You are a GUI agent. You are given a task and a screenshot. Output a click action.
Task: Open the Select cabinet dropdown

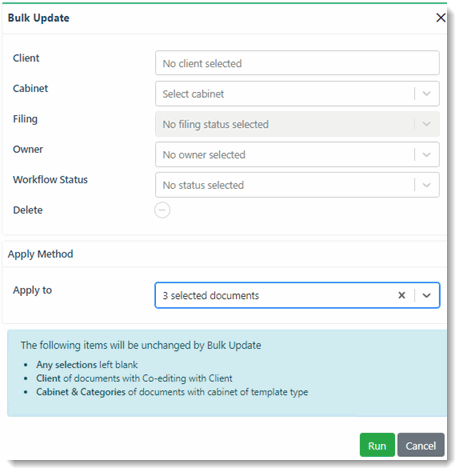coord(297,94)
